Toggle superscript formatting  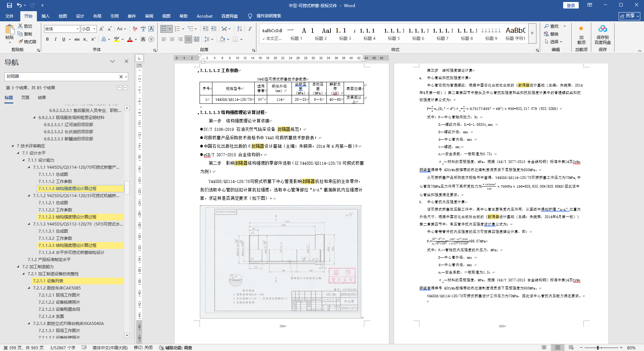(93, 39)
